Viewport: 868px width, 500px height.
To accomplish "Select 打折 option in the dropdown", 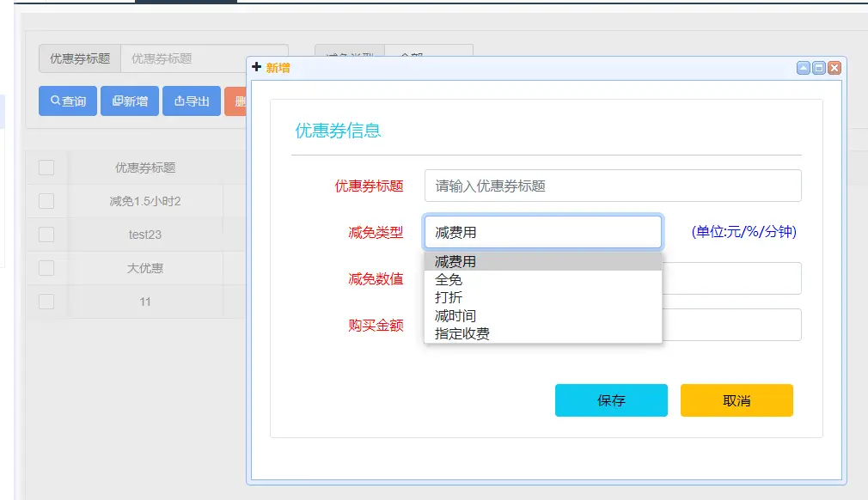I will tap(449, 297).
